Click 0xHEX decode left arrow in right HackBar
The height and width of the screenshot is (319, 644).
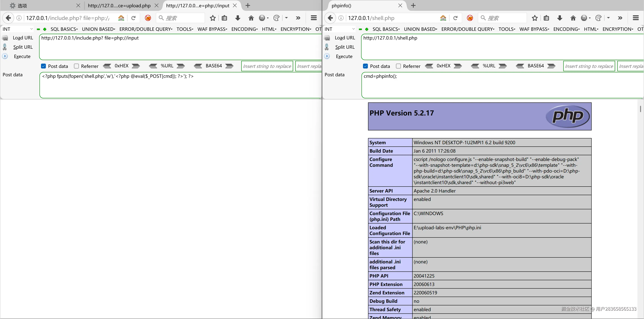pos(429,66)
